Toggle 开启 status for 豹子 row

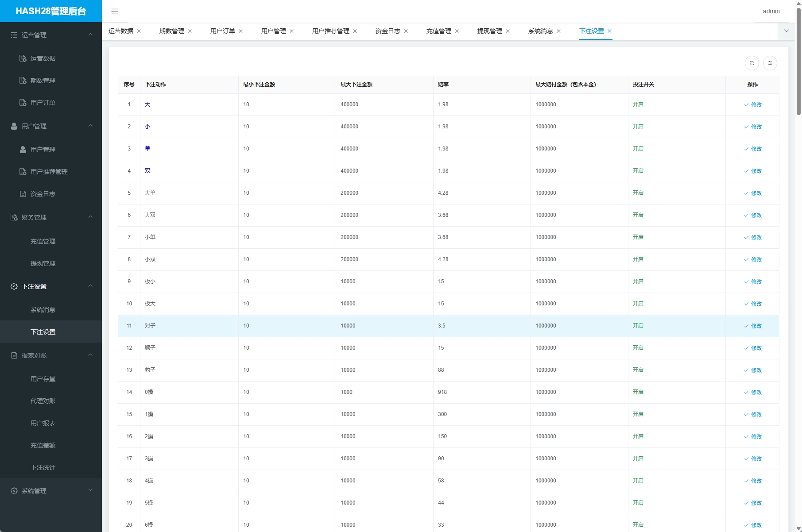point(638,370)
